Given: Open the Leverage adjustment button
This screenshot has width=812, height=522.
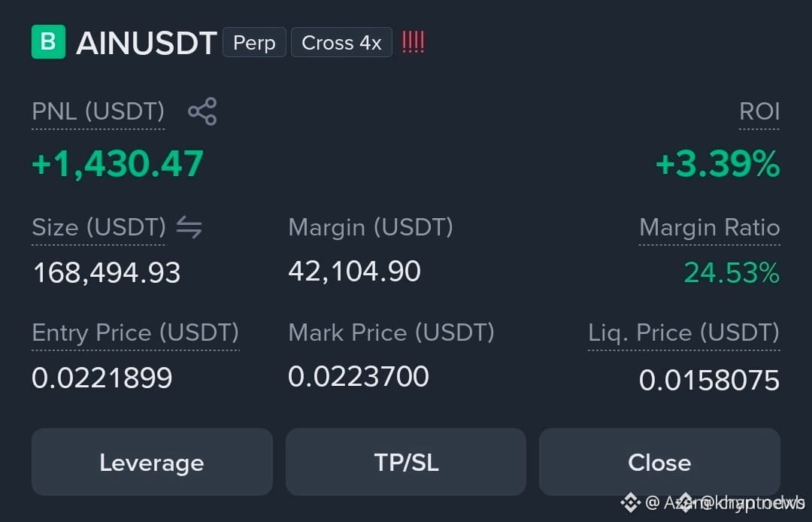Looking at the screenshot, I should pos(152,462).
